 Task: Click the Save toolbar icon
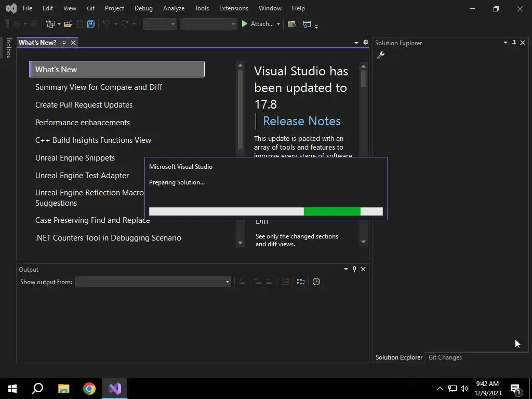click(x=79, y=24)
